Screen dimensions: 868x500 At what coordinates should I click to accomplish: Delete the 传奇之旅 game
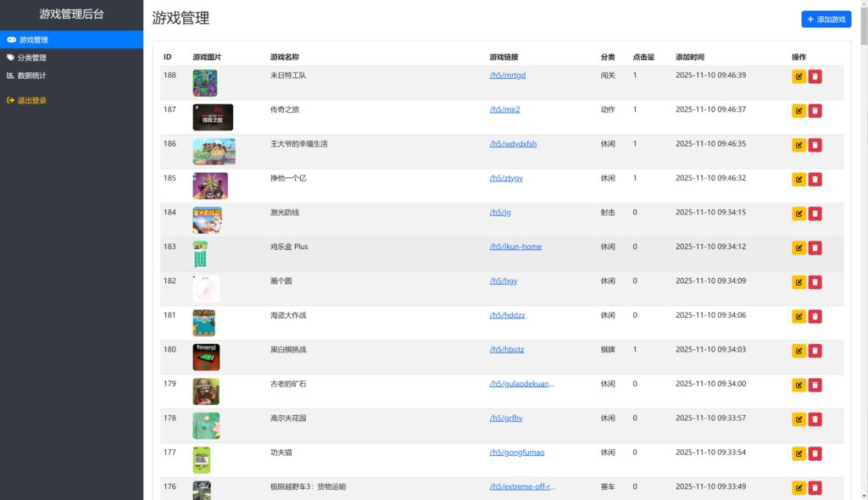coord(815,110)
